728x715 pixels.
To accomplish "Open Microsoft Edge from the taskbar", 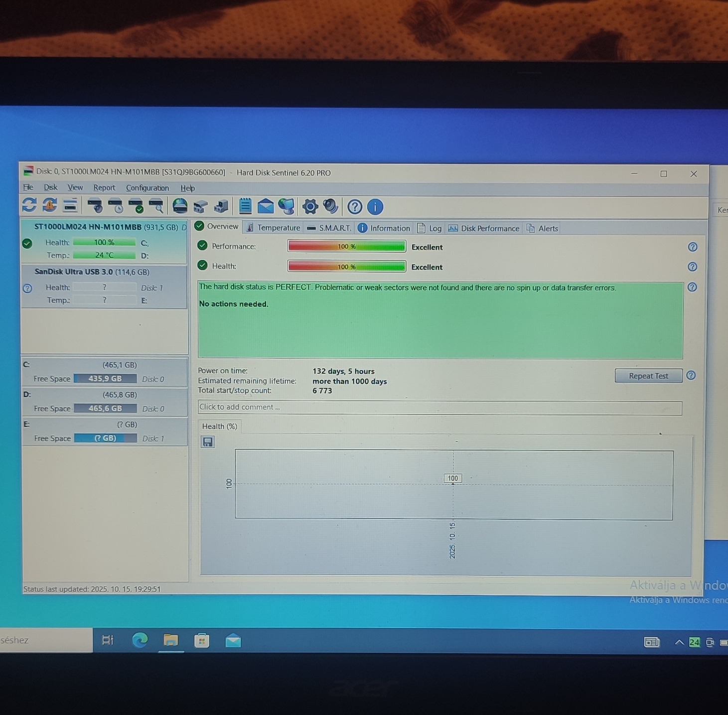I will [140, 640].
